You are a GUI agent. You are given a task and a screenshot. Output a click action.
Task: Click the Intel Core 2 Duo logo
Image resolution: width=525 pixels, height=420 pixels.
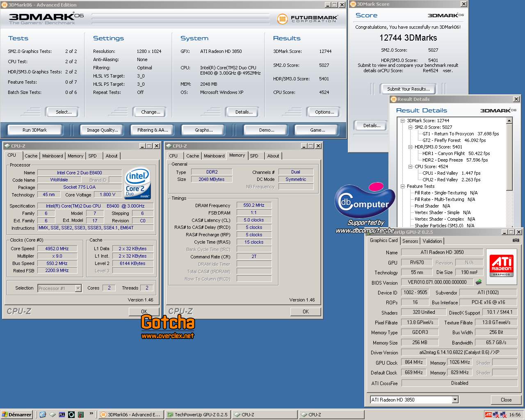point(137,183)
